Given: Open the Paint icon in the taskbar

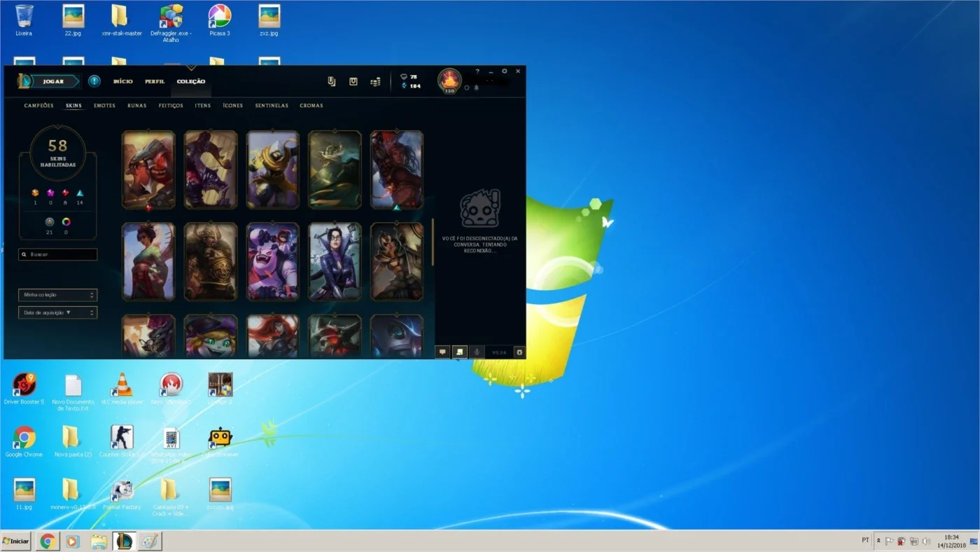Looking at the screenshot, I should click(x=150, y=541).
